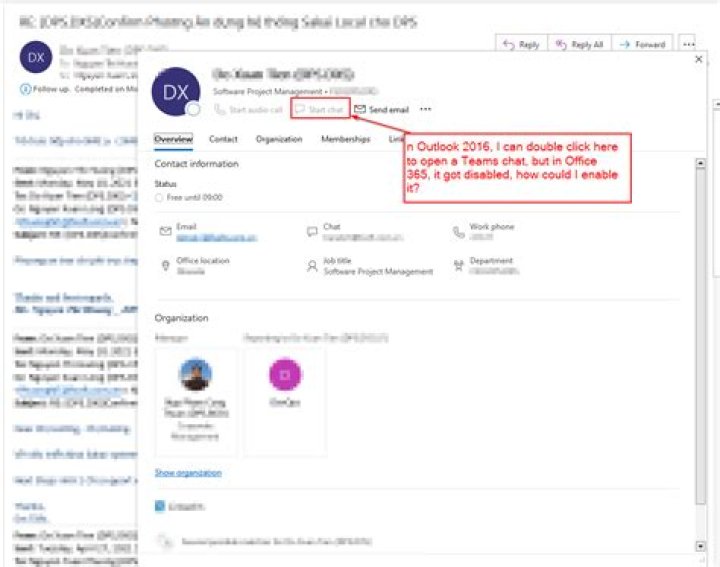The image size is (720, 567).
Task: Switch to the Contact tab
Action: [223, 139]
